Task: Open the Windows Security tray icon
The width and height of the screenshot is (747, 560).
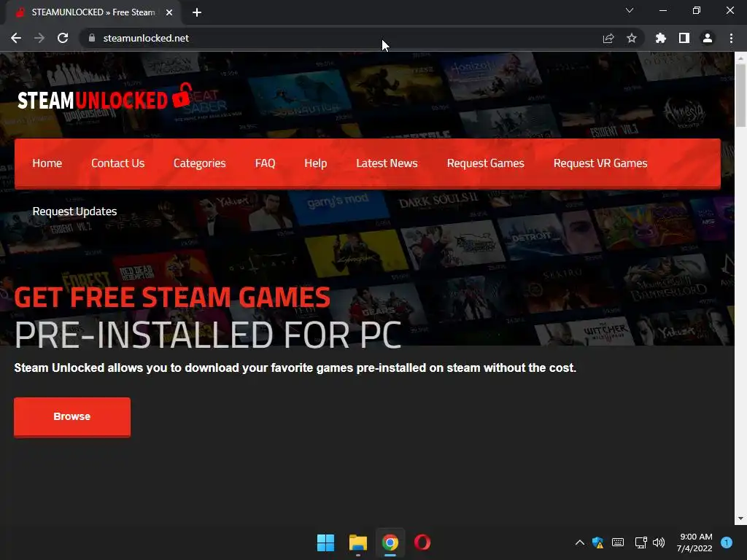Action: point(598,542)
